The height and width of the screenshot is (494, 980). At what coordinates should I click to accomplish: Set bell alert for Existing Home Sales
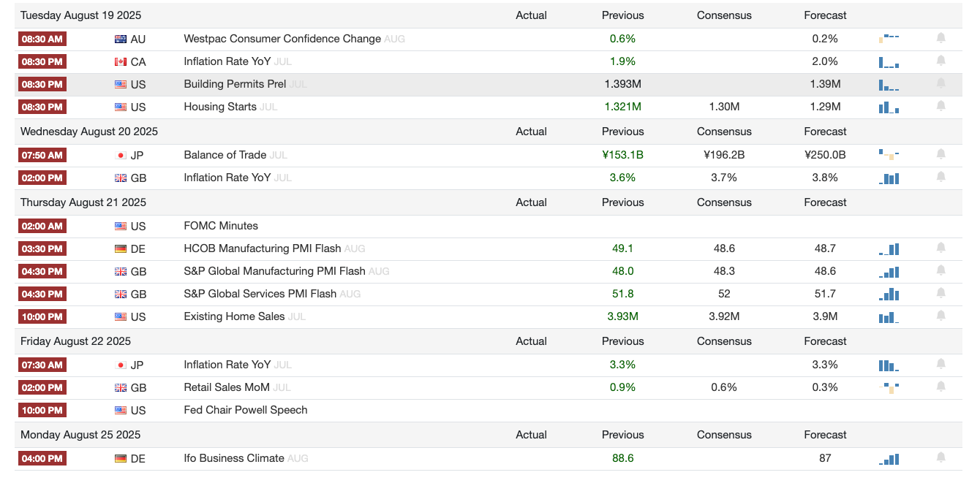coord(941,316)
